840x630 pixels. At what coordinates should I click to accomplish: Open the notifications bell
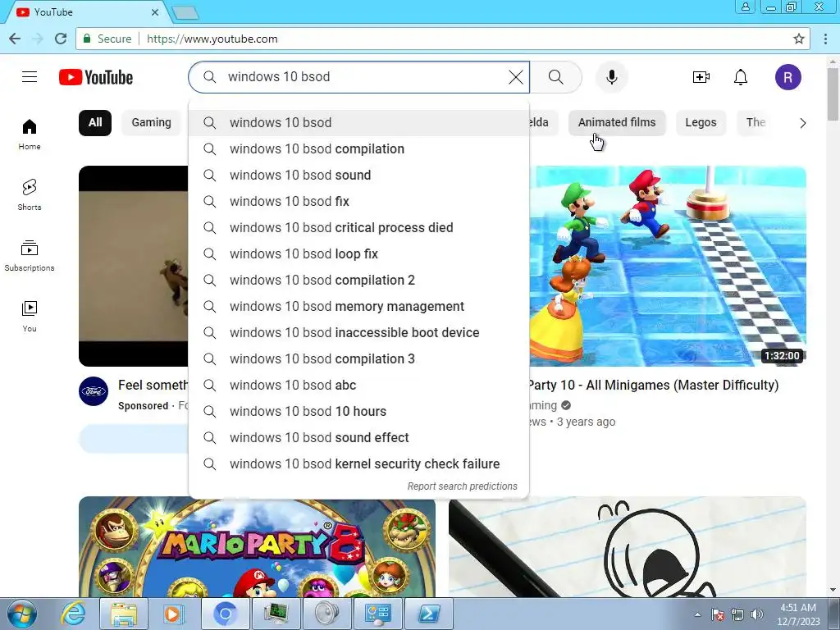point(741,77)
